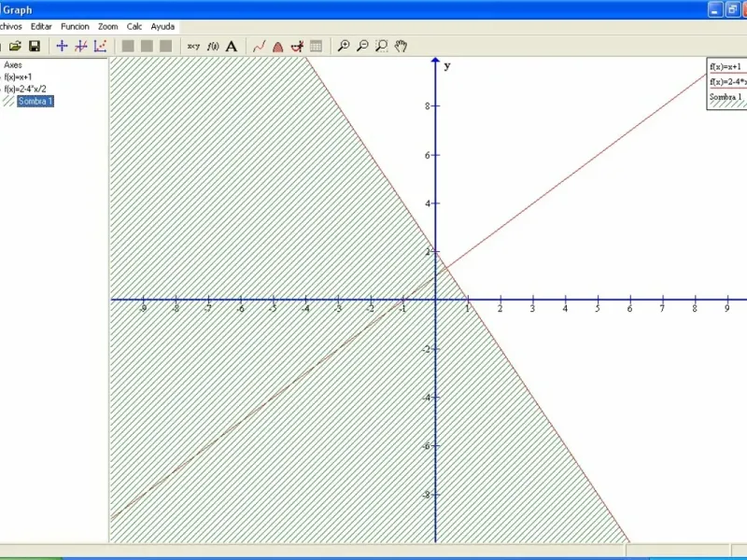Select f(x)=2-4*x/2 in the function list
This screenshot has height=560, width=747.
pos(25,89)
